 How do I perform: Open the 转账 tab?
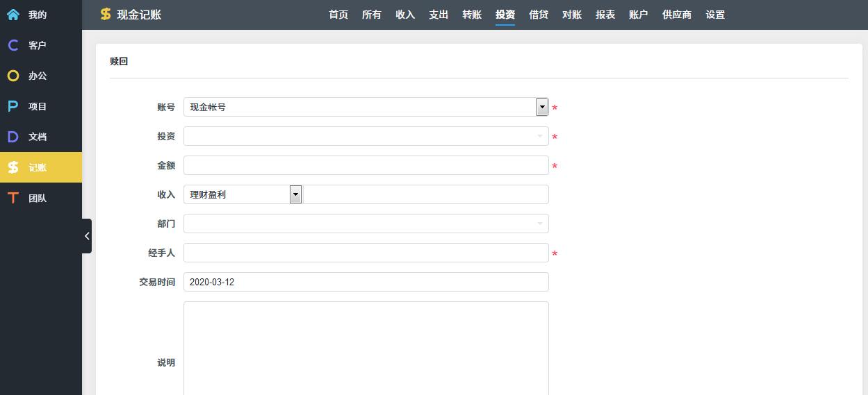[x=472, y=15]
